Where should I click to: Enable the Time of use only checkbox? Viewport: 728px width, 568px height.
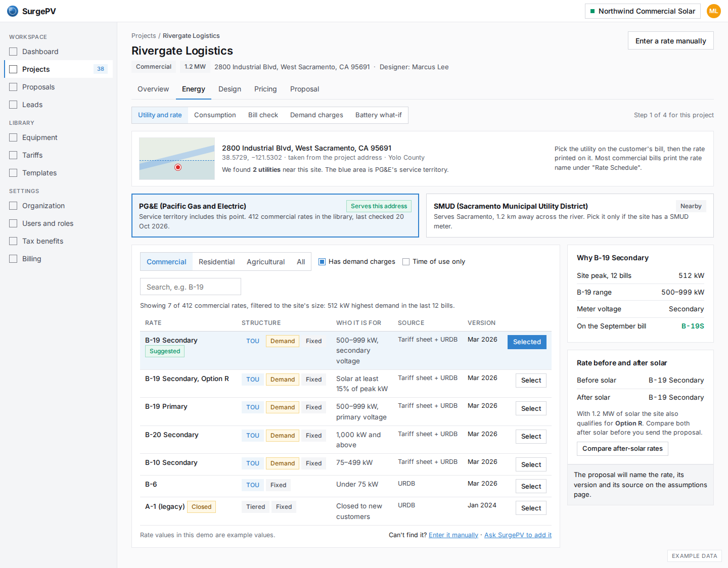pos(406,262)
